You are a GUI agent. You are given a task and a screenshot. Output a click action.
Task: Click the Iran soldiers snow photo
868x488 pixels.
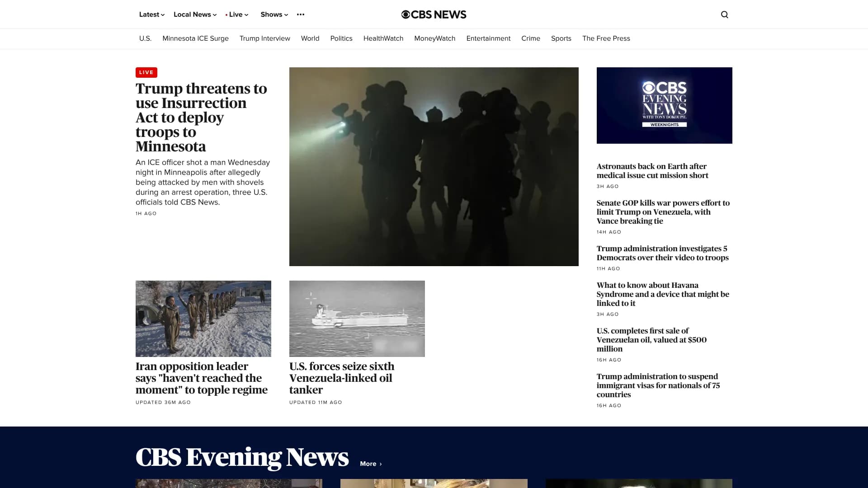click(203, 319)
